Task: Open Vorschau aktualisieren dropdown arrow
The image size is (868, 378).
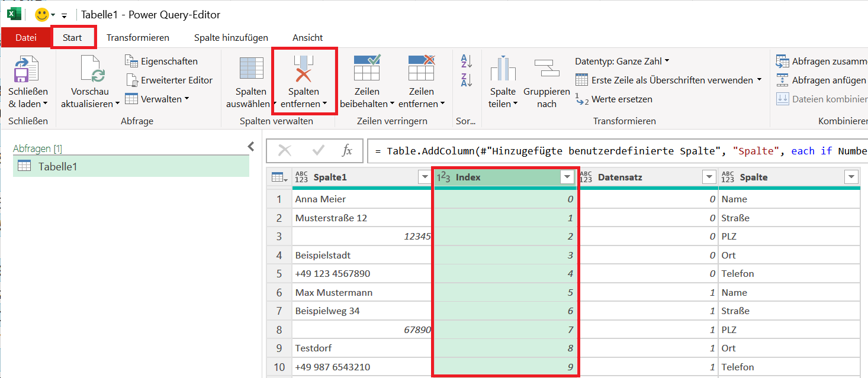Action: (x=117, y=104)
